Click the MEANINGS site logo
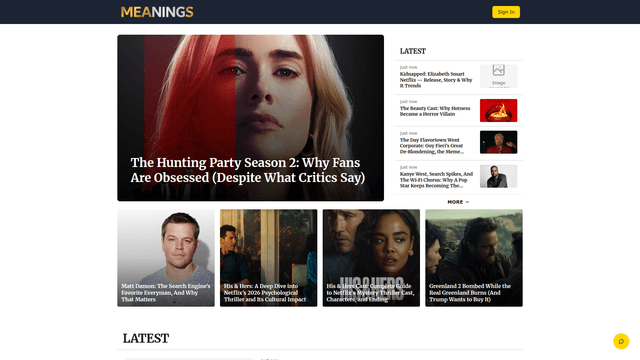This screenshot has width=640, height=360. [x=157, y=12]
